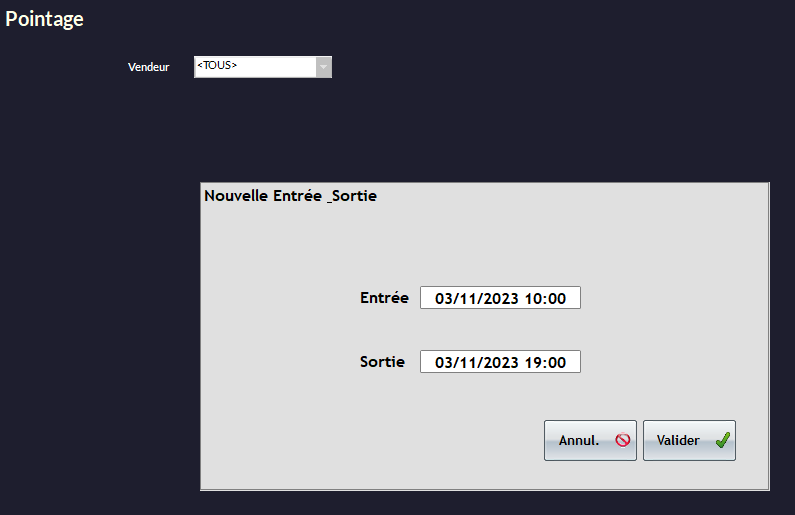Viewport: 795px width, 515px height.
Task: Select the 03/11/2023 date in Entrée field
Action: 478,298
